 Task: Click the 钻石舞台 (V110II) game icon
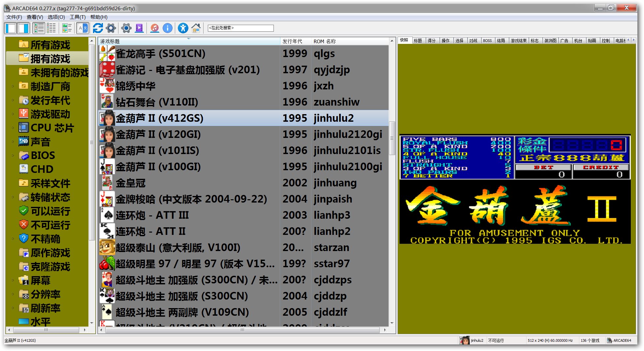tap(107, 102)
